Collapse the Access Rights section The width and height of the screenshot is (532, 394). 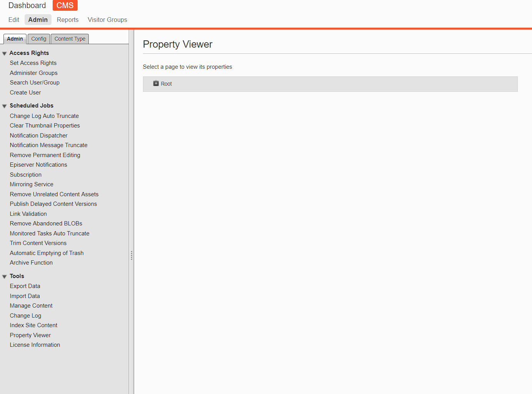[x=5, y=53]
